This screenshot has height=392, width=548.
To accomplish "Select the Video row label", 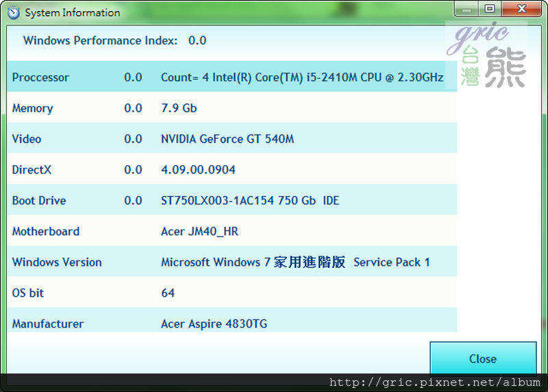I will (27, 139).
